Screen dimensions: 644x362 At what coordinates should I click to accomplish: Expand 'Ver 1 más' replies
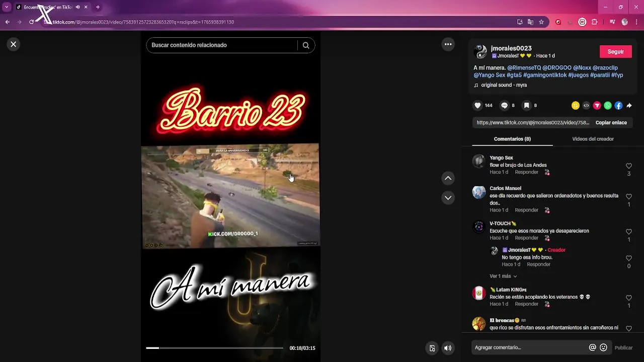(503, 276)
